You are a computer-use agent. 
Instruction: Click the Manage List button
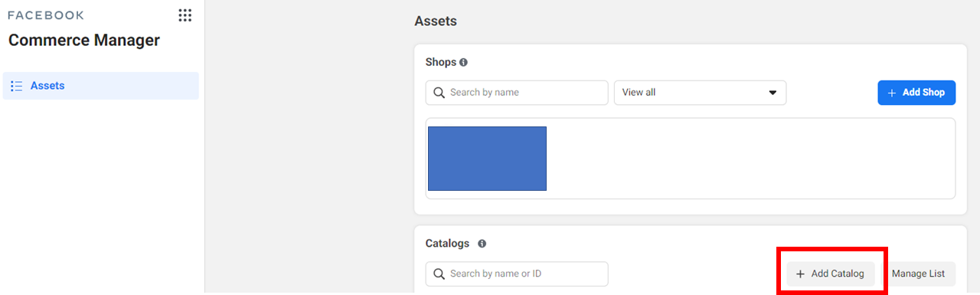pyautogui.click(x=918, y=274)
